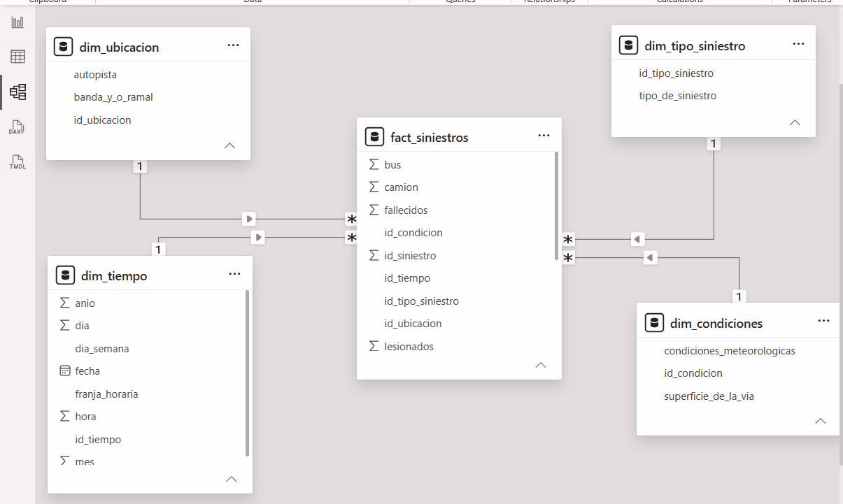Open DAX query view icon

[17, 127]
